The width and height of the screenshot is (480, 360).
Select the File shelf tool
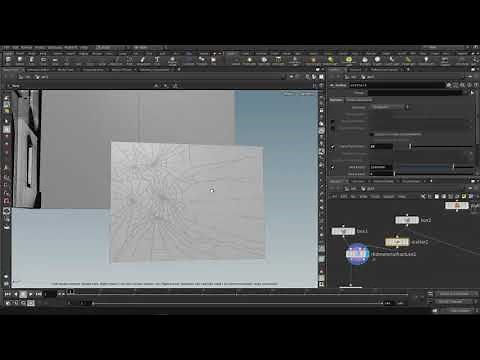[214, 60]
